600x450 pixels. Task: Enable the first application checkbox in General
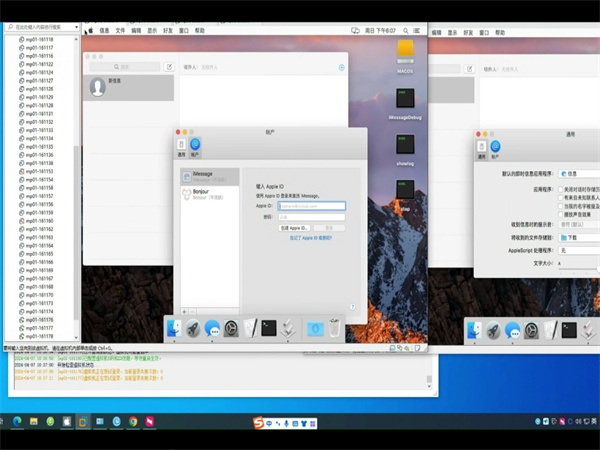(x=562, y=187)
